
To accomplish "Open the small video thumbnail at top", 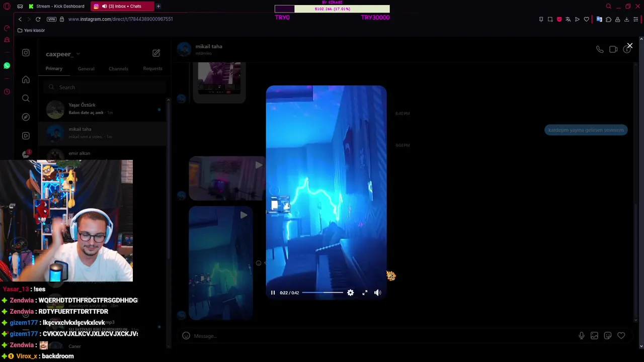I will click(219, 82).
